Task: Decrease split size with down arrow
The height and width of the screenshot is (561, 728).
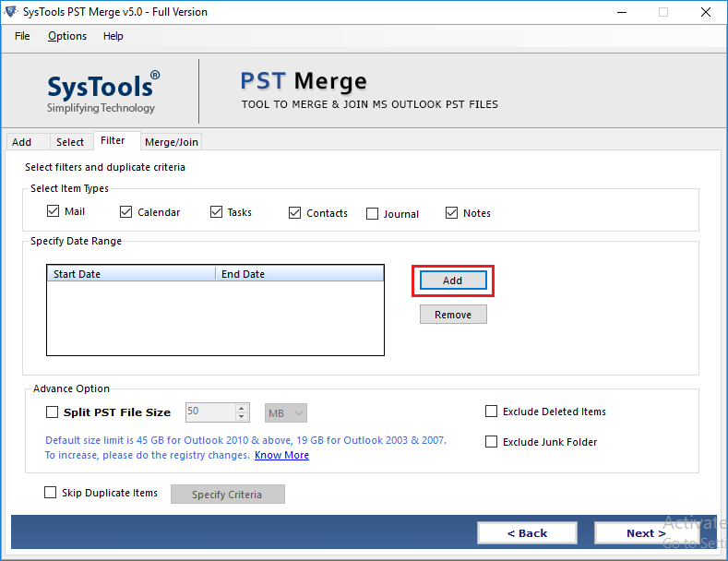Action: (x=242, y=417)
